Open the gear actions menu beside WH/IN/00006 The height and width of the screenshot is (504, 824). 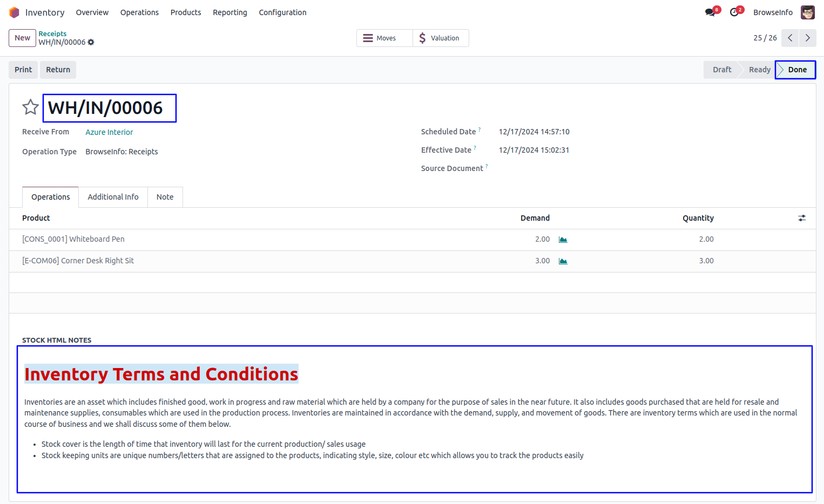coord(91,42)
